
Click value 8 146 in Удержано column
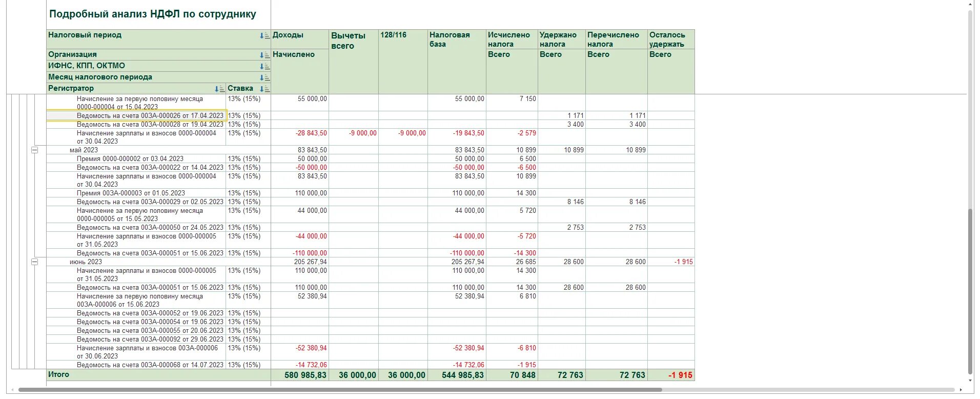576,202
